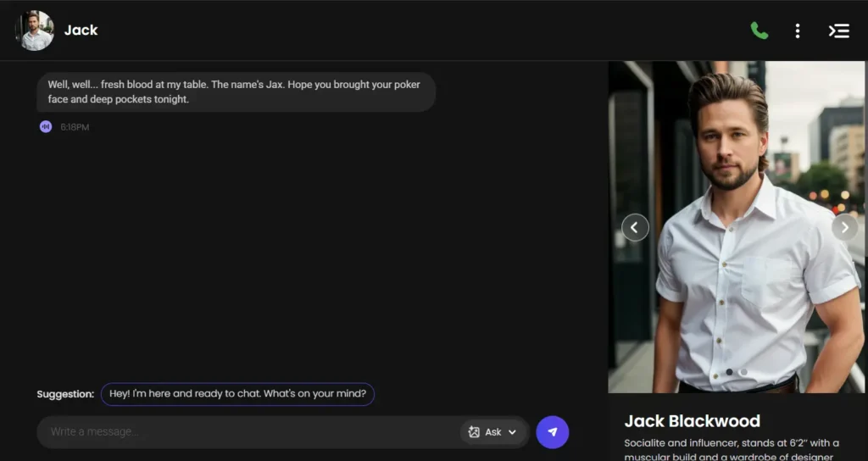Open the three-dot more options menu
This screenshot has width=868, height=461.
[x=797, y=31]
